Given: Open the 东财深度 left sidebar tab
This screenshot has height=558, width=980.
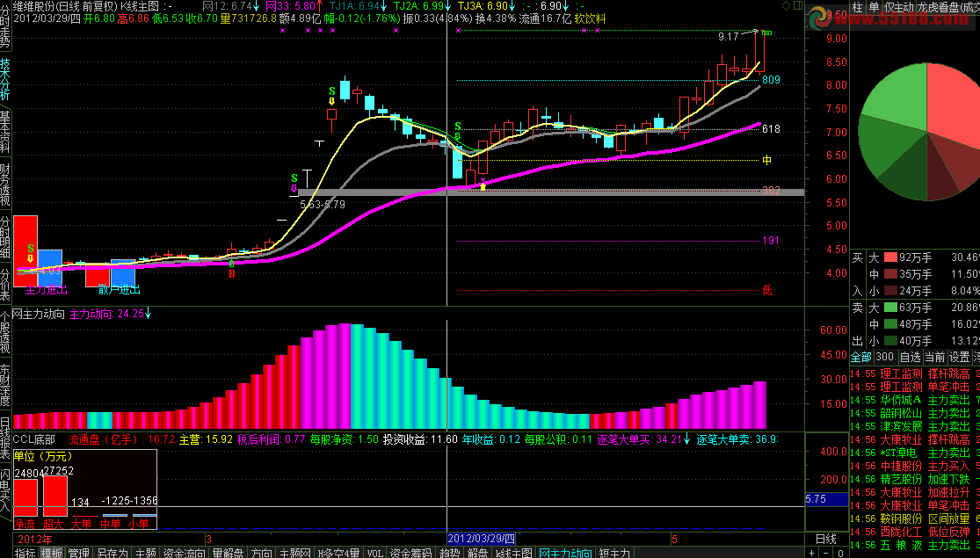Looking at the screenshot, I should (5, 386).
